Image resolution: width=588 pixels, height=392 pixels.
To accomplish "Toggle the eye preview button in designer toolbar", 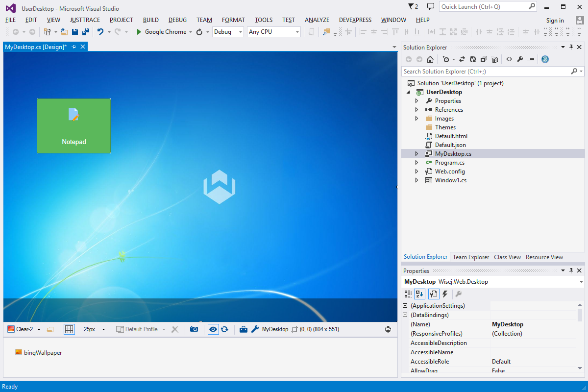I will click(x=213, y=329).
